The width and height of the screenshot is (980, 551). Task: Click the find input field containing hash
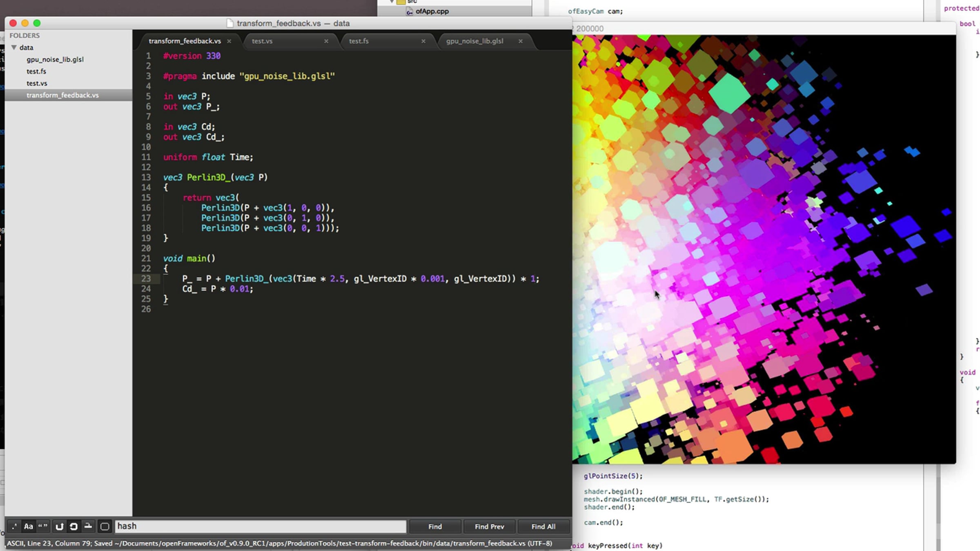tap(261, 527)
